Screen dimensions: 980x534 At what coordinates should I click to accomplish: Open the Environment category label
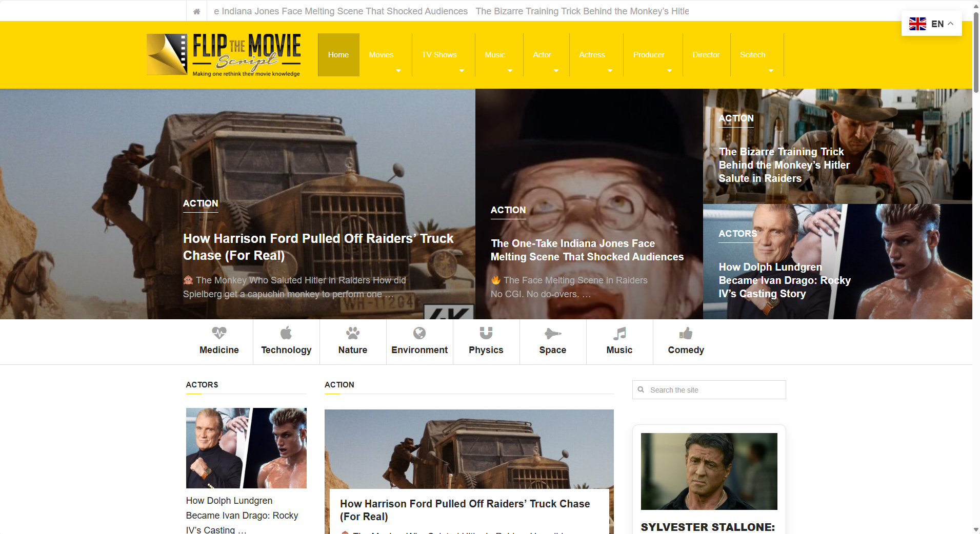(x=419, y=350)
